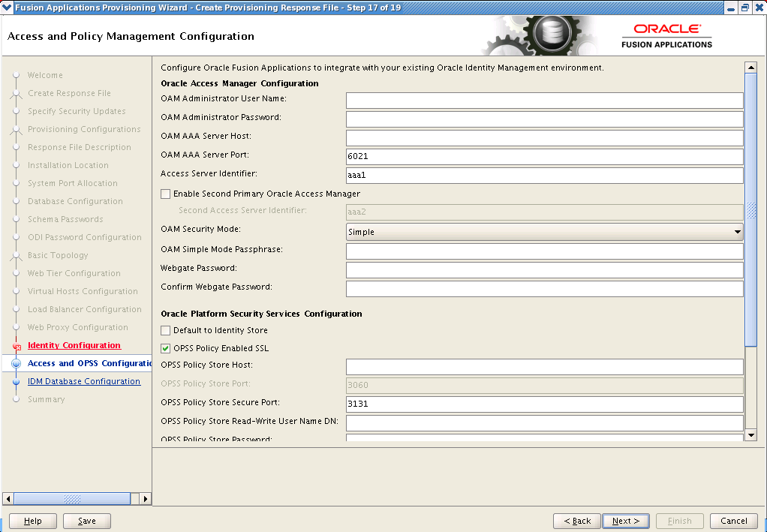
Task: Go back with the Back button
Action: (x=577, y=521)
